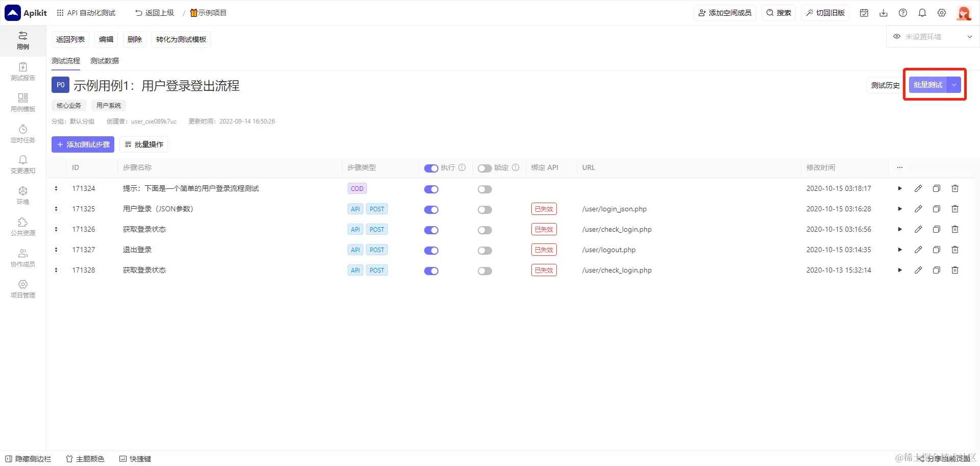The width and height of the screenshot is (980, 466).
Task: Open 测试报告 in the sidebar
Action: pos(23,72)
